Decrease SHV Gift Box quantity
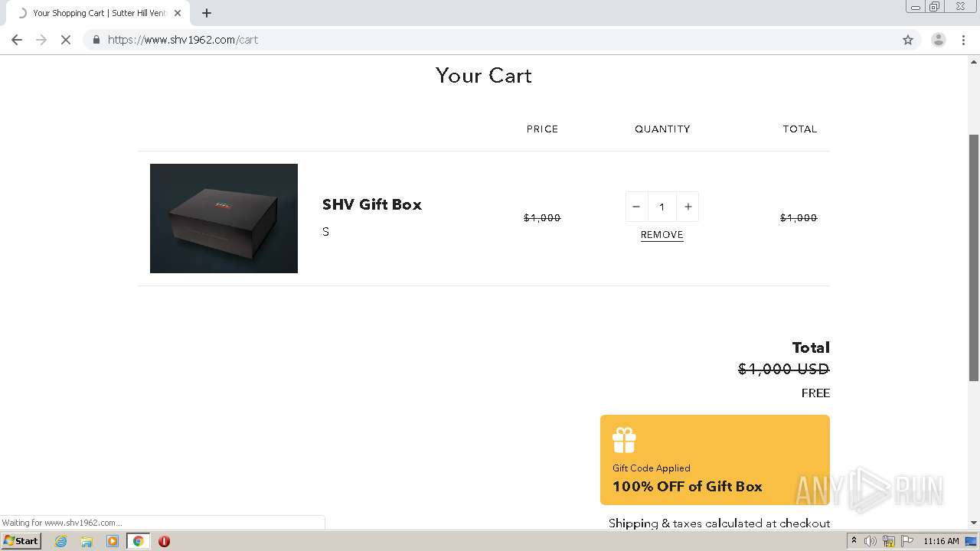 pyautogui.click(x=636, y=207)
